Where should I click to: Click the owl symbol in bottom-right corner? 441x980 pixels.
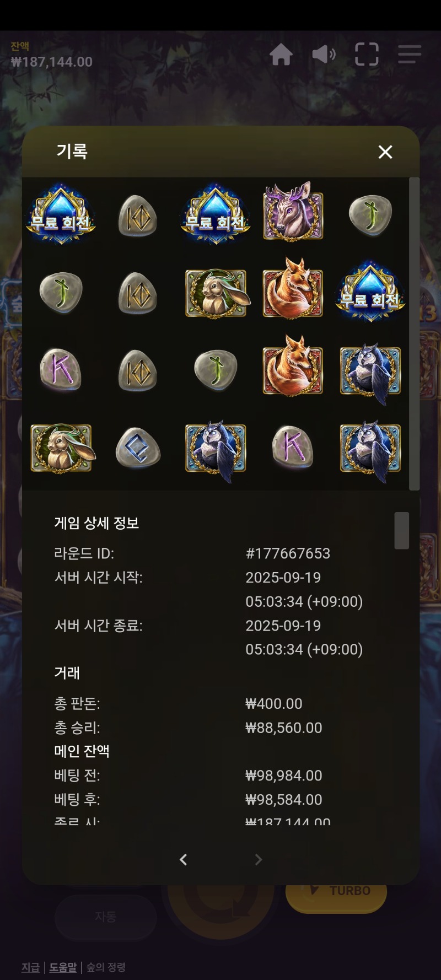(x=370, y=449)
